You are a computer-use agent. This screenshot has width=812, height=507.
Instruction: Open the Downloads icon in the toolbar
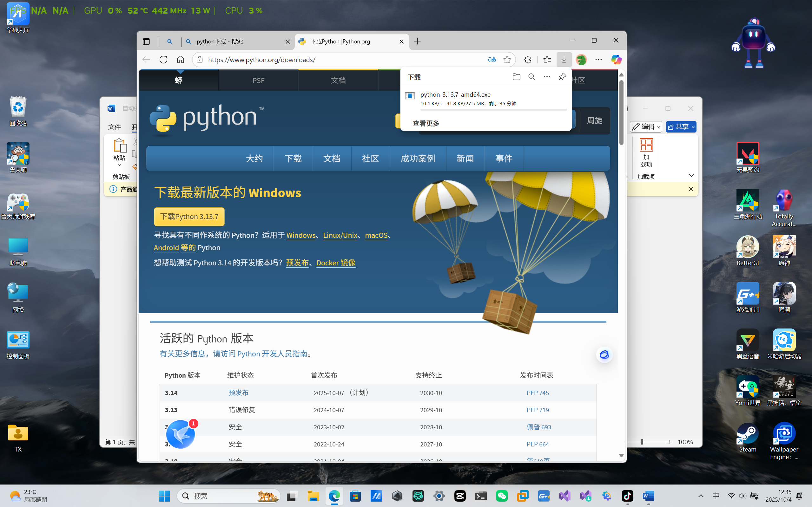tap(564, 59)
